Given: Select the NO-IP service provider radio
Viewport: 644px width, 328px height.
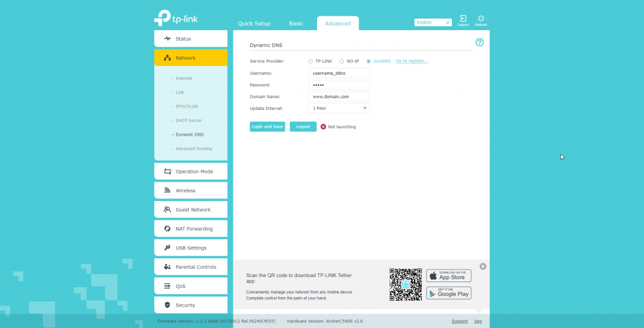Looking at the screenshot, I should point(341,62).
